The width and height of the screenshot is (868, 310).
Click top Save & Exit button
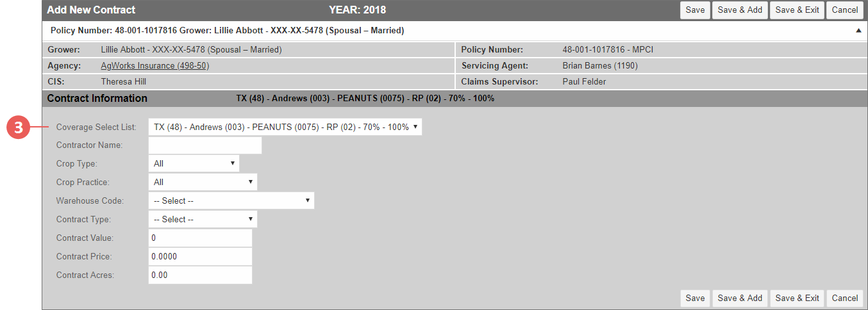pos(797,10)
